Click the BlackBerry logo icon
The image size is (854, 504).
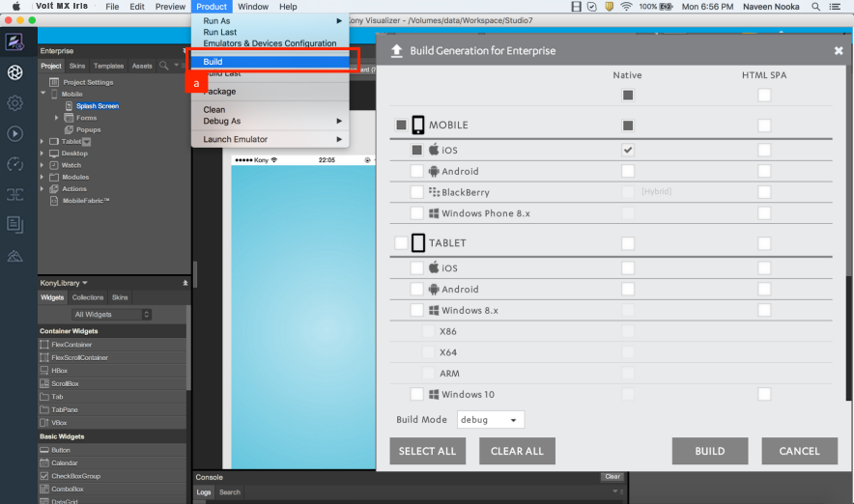point(434,191)
